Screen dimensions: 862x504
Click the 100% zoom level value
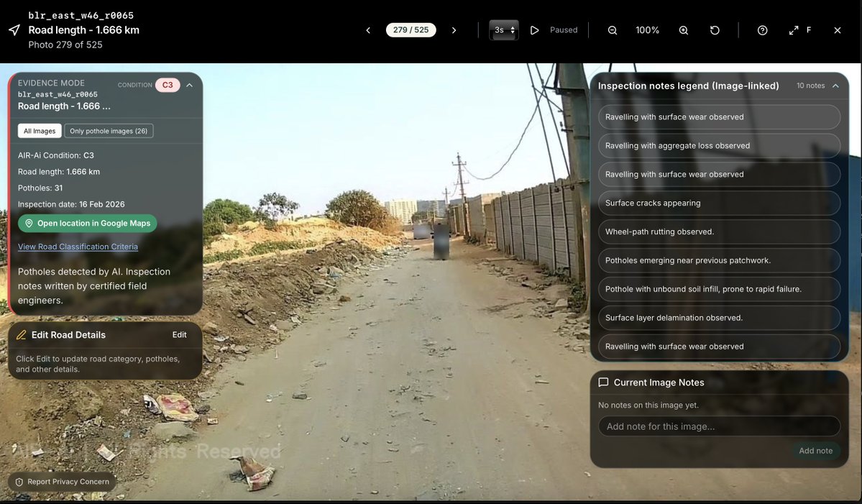click(648, 30)
